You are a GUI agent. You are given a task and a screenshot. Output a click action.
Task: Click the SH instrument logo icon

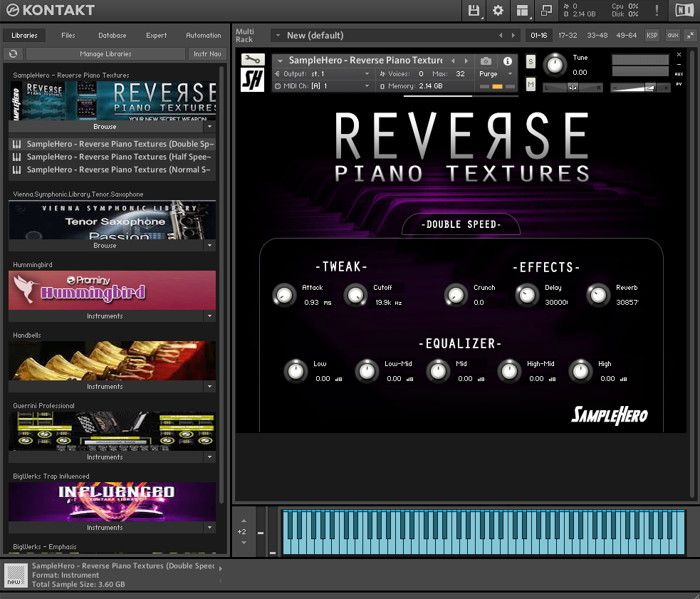pos(253,80)
